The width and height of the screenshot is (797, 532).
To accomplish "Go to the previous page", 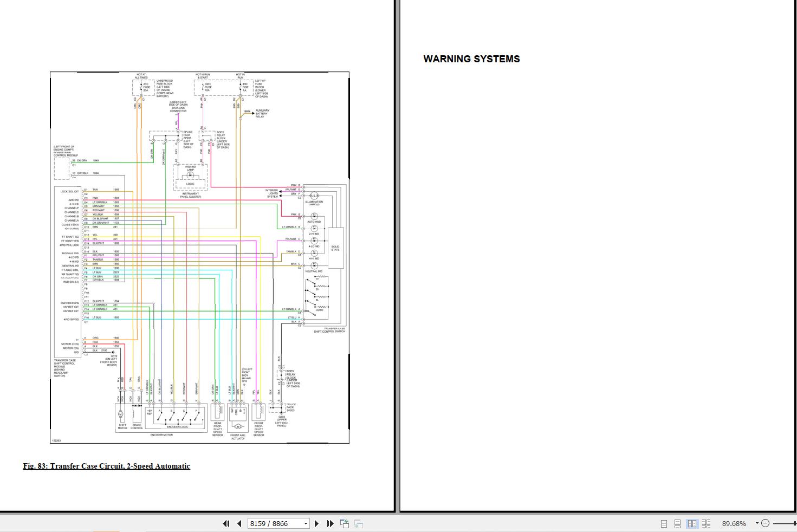I will click(239, 523).
